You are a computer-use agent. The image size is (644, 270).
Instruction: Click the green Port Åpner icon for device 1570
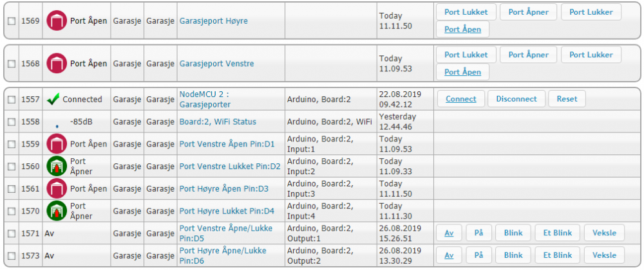pyautogui.click(x=57, y=211)
